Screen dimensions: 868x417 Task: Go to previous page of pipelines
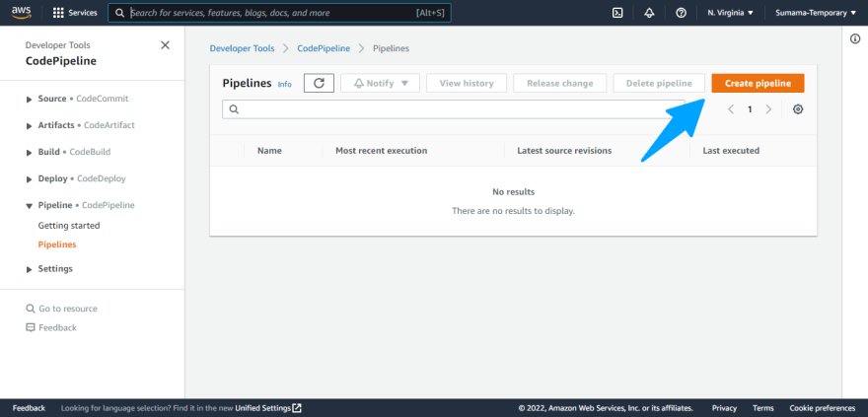click(731, 109)
